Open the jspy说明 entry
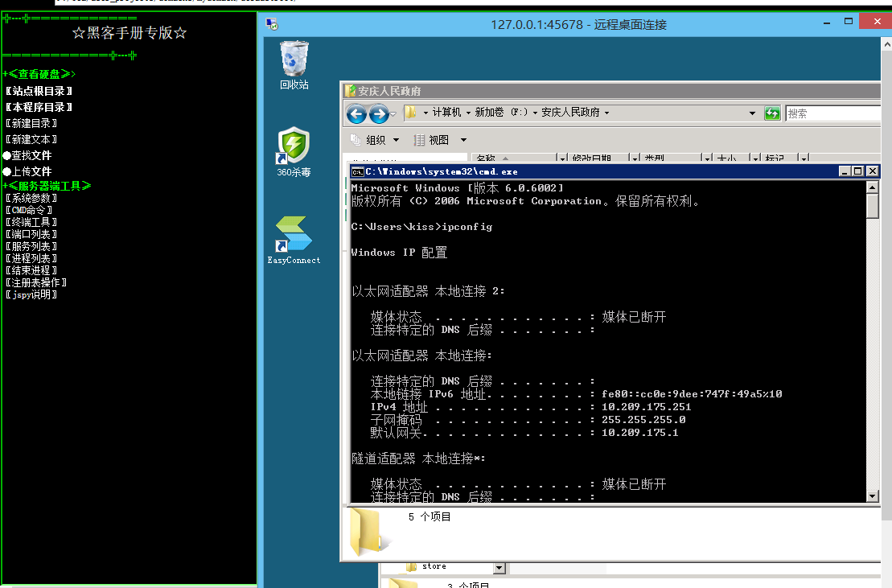 (x=31, y=294)
